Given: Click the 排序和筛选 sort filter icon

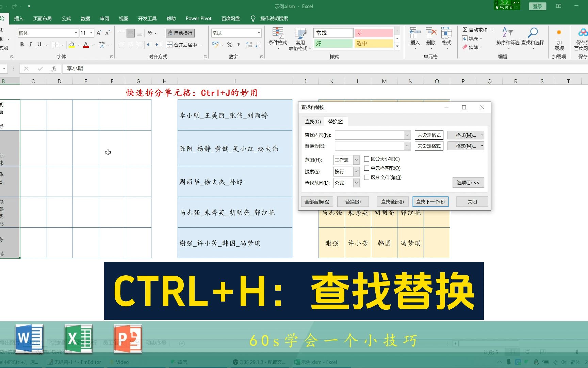Looking at the screenshot, I should (507, 33).
